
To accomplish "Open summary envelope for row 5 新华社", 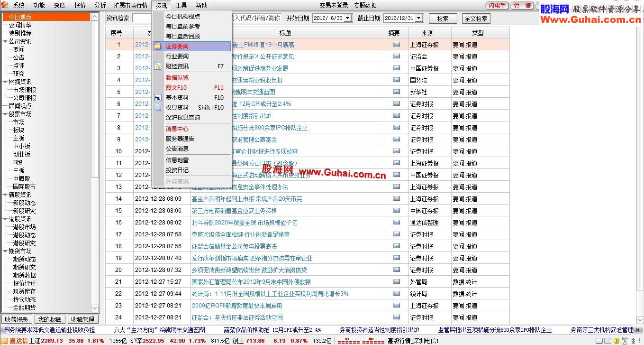I will click(x=397, y=92).
